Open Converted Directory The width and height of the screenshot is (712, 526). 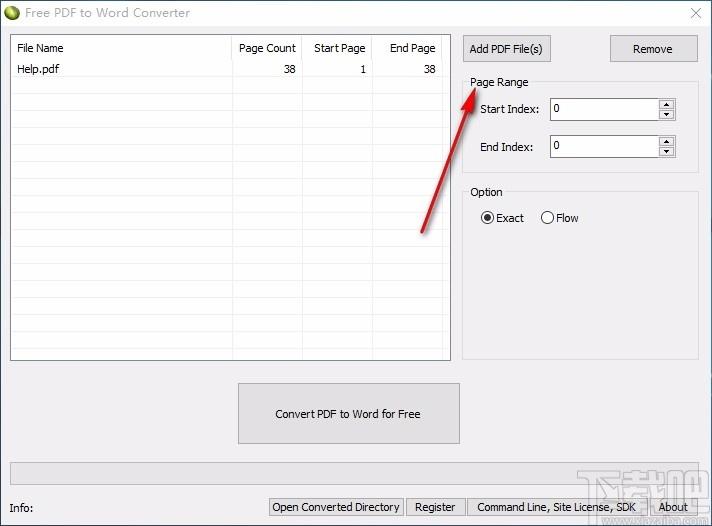(x=336, y=507)
